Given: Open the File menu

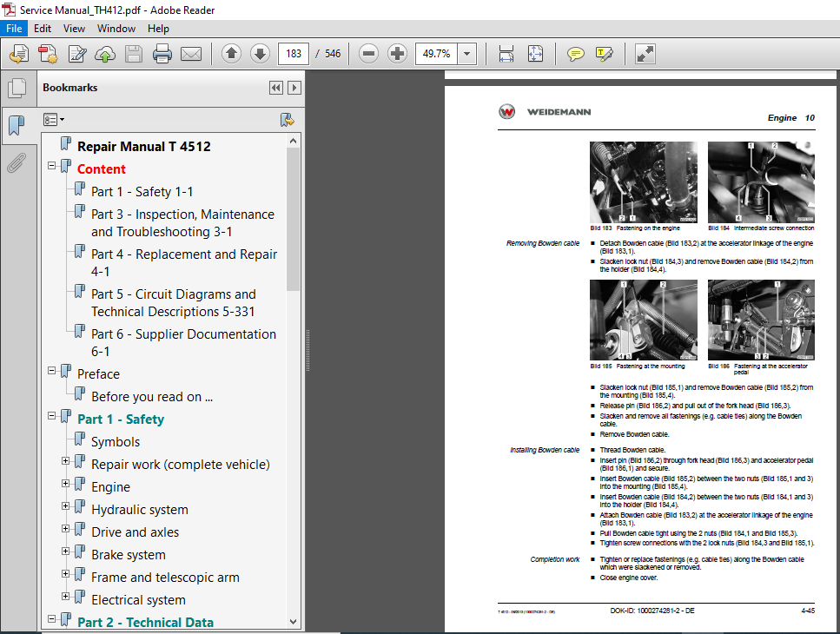Looking at the screenshot, I should click(x=14, y=29).
